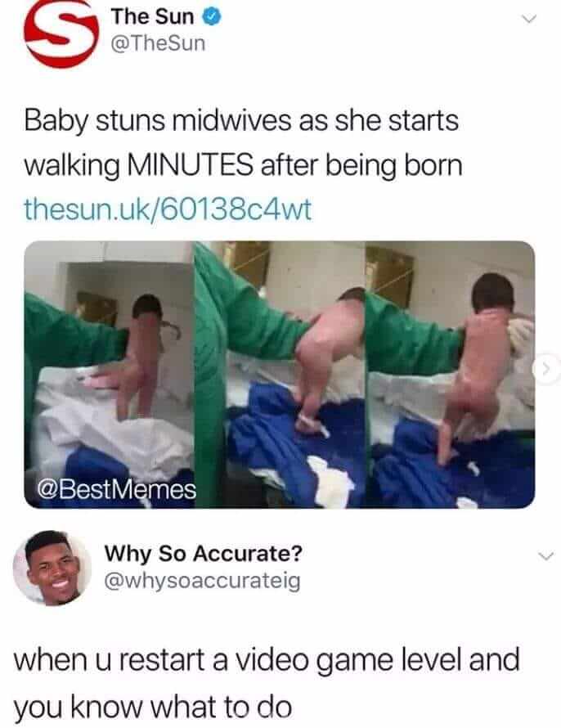Click The Sun display name
561x728 pixels.
[152, 16]
